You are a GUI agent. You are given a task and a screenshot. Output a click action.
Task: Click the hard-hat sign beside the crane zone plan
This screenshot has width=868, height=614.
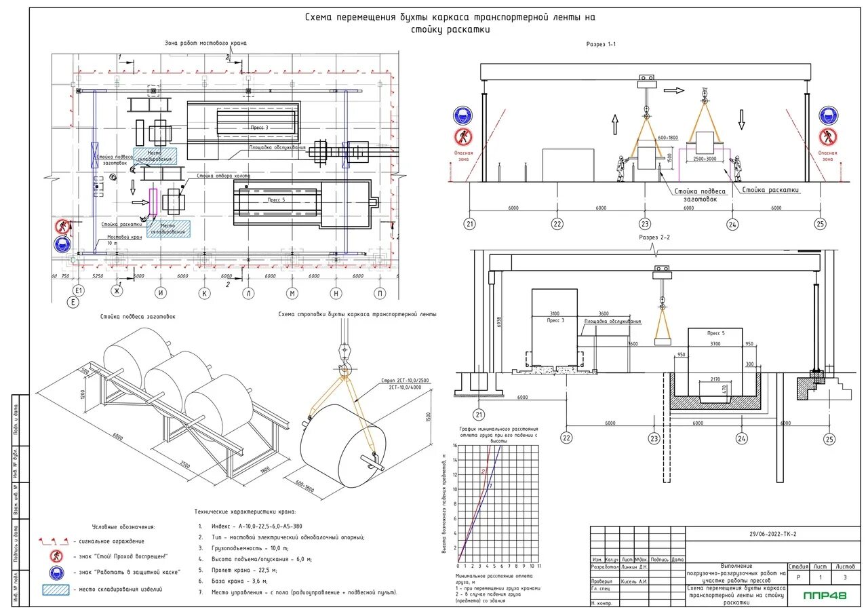62,246
